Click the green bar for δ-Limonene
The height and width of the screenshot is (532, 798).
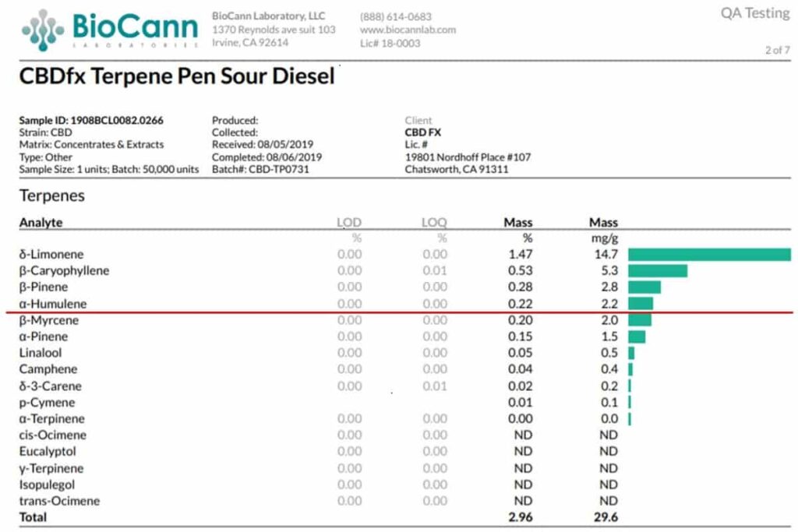click(709, 255)
